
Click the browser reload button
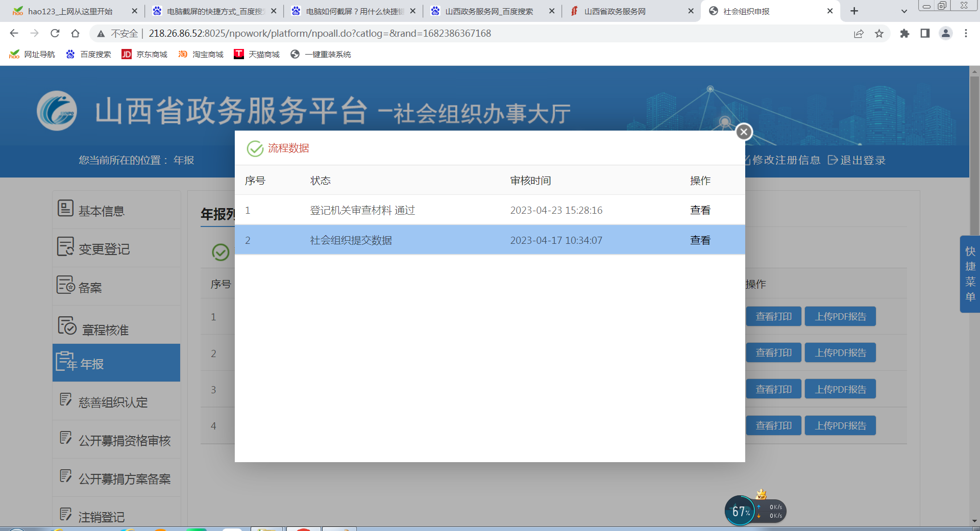[x=55, y=34]
